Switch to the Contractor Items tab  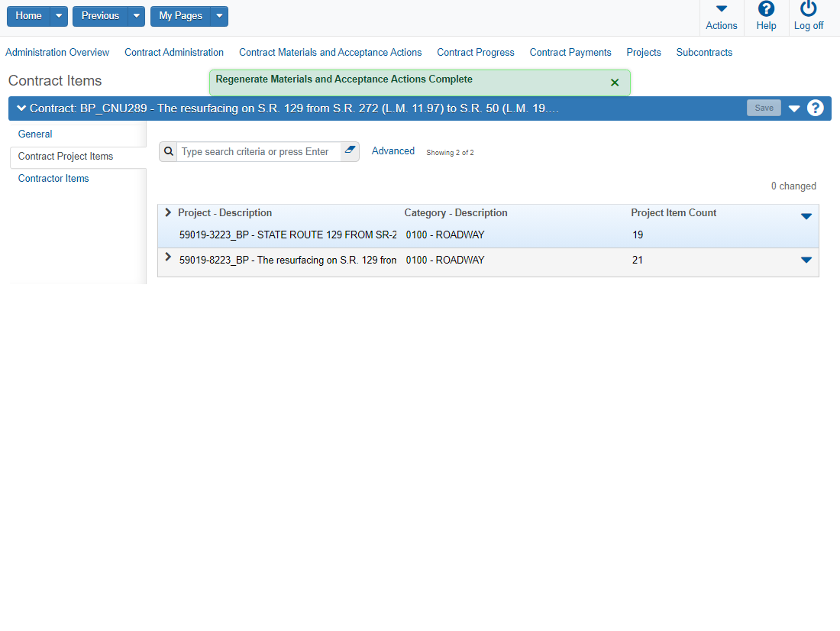coord(53,179)
